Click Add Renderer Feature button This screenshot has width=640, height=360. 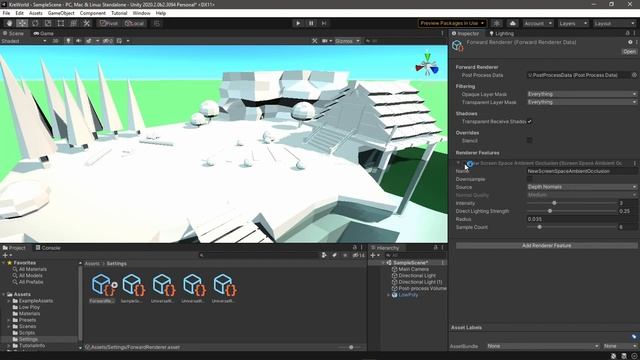pos(547,245)
